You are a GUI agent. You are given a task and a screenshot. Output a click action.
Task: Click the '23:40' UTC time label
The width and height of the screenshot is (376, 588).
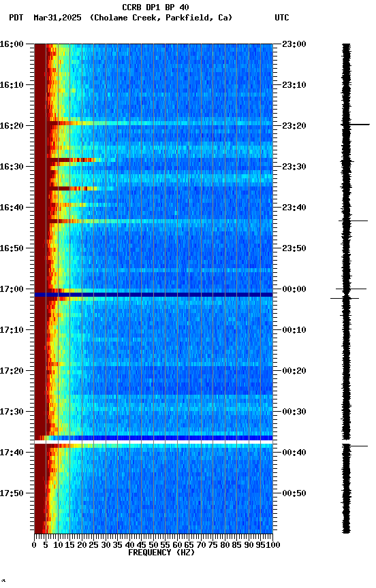point(294,208)
